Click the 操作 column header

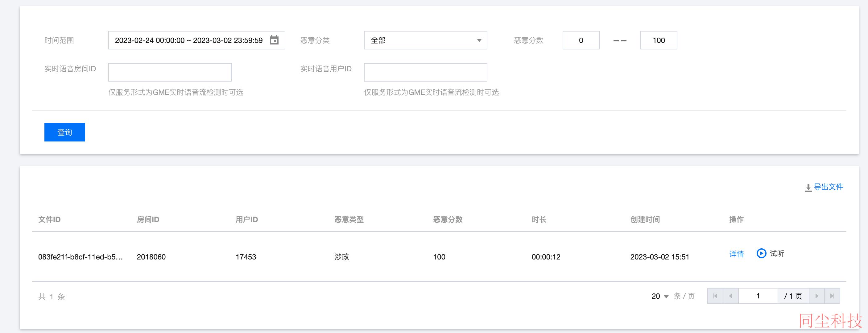(x=736, y=220)
